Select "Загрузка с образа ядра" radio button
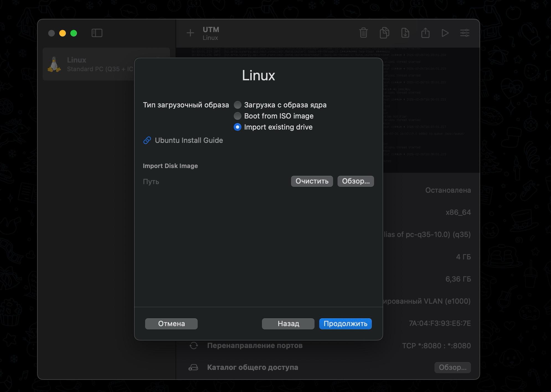Viewport: 551px width, 392px height. [x=238, y=105]
